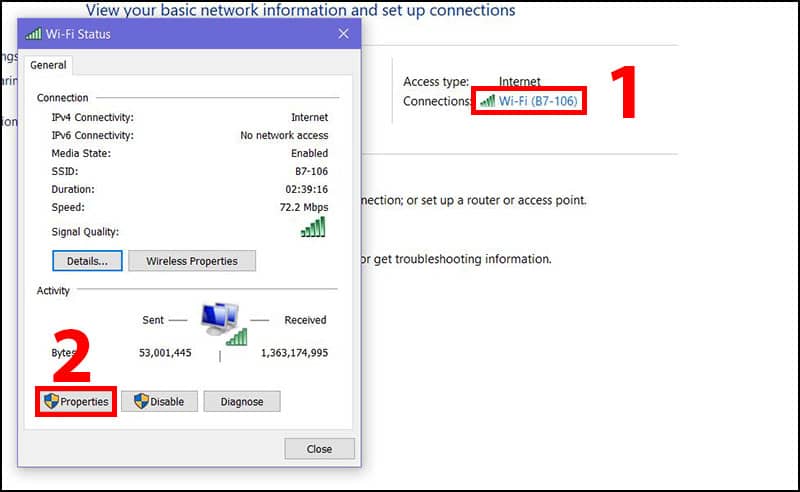This screenshot has width=800, height=492.
Task: Run Diagnose on the Wi-Fi connection
Action: point(242,401)
